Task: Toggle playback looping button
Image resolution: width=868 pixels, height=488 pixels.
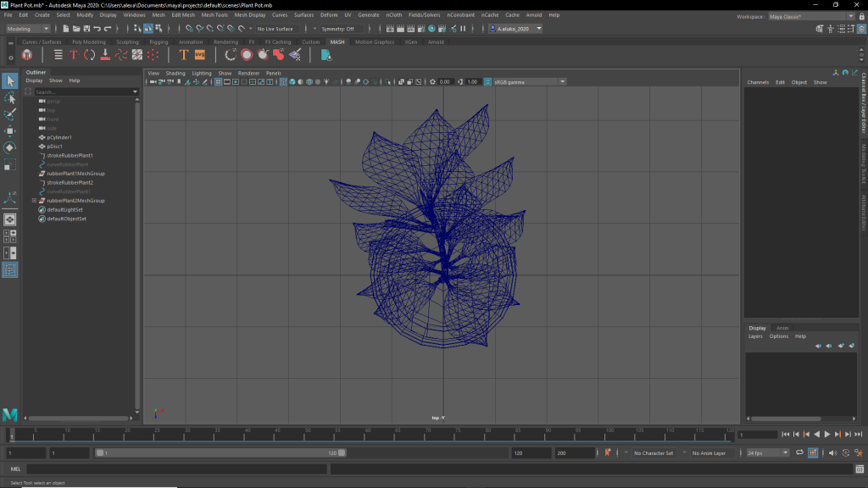Action: (798, 453)
